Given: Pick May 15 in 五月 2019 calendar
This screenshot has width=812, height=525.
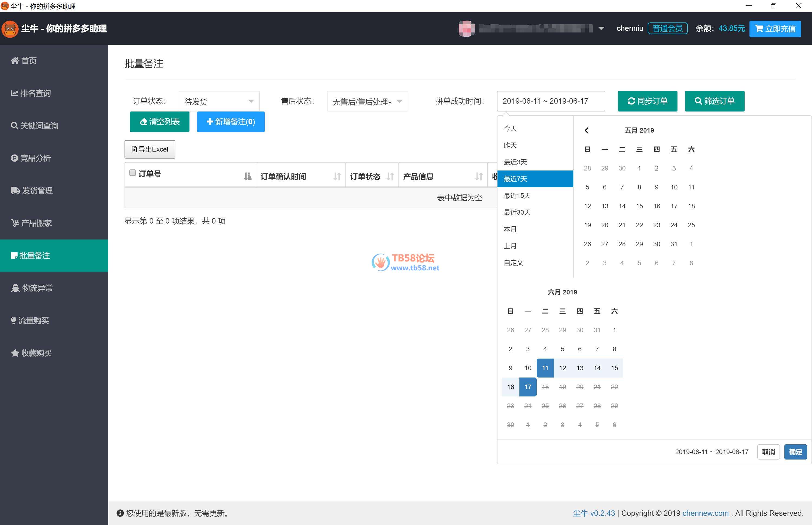Looking at the screenshot, I should pos(639,206).
